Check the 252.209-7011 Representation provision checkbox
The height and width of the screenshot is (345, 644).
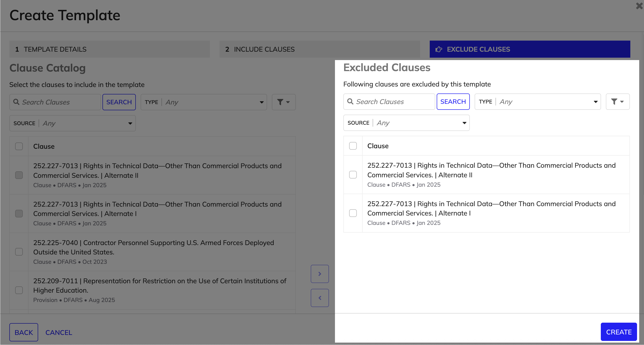point(19,290)
